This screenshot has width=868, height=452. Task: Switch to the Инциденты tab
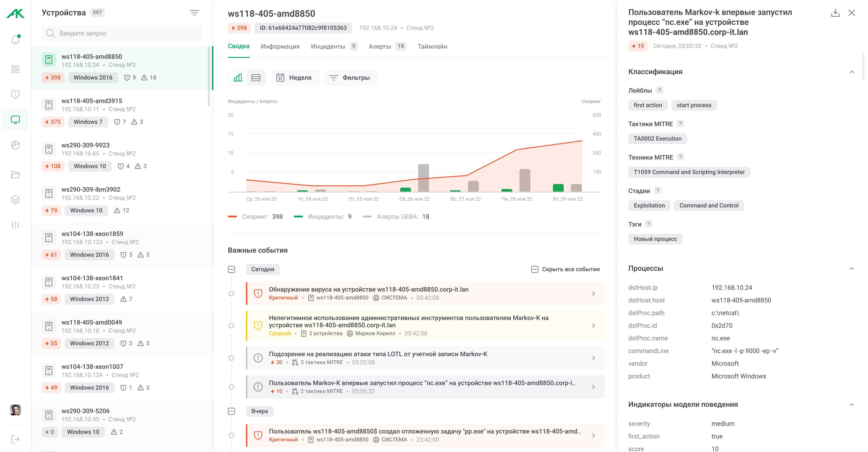[328, 47]
